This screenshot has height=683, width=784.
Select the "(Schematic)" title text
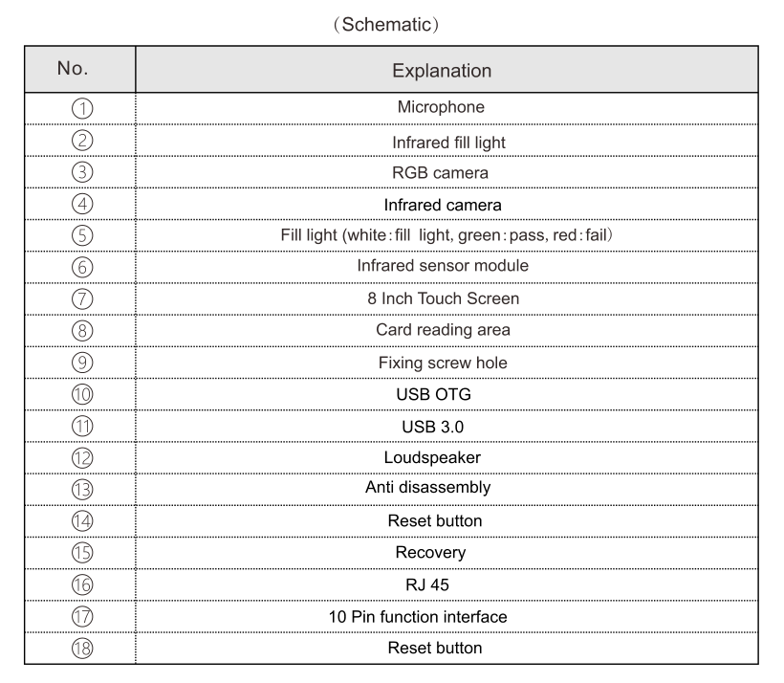point(392,23)
